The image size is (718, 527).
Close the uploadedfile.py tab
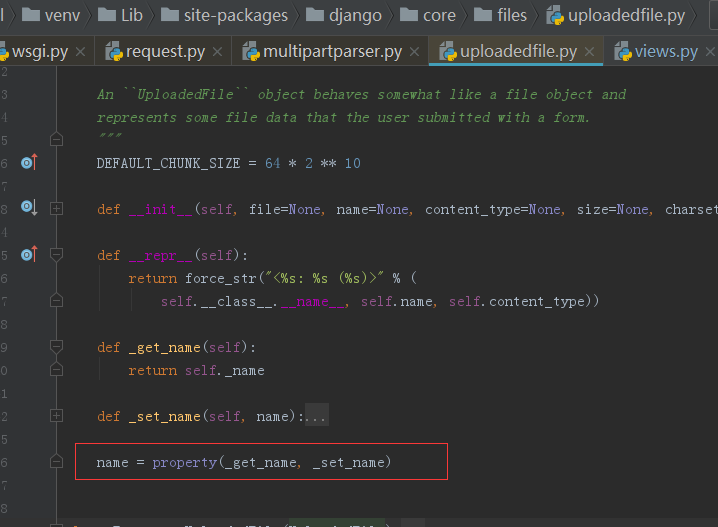point(590,52)
